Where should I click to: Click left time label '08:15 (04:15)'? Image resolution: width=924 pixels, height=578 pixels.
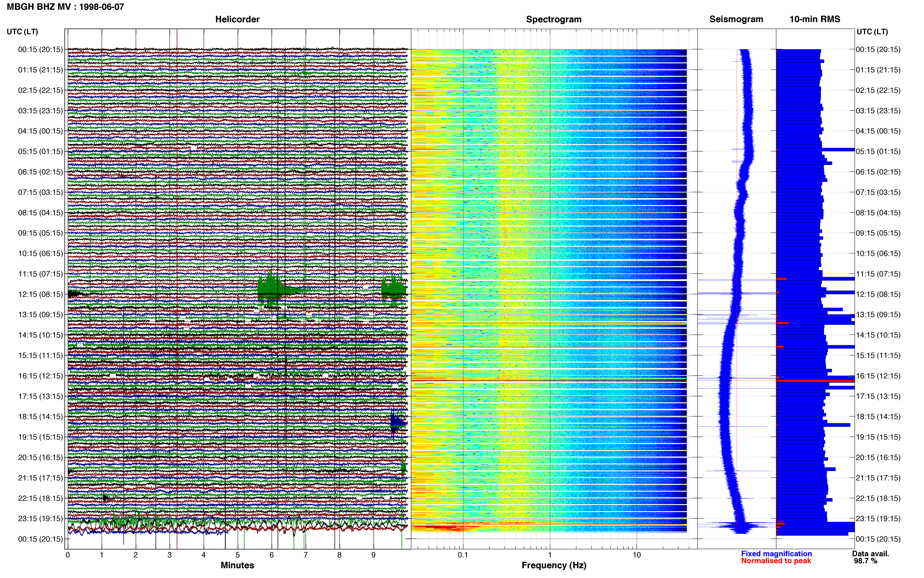(41, 212)
